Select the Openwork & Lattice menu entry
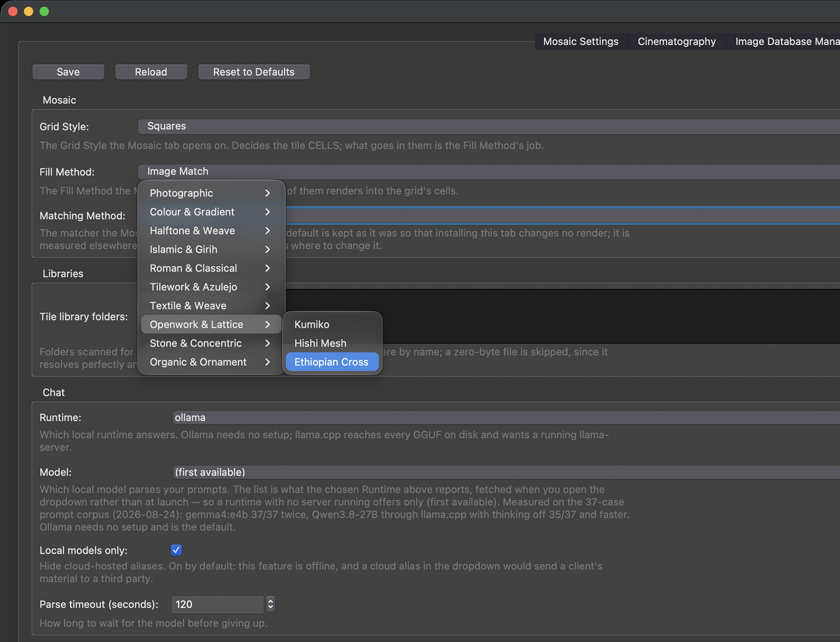Screen dimensions: 840x642 click(211, 325)
